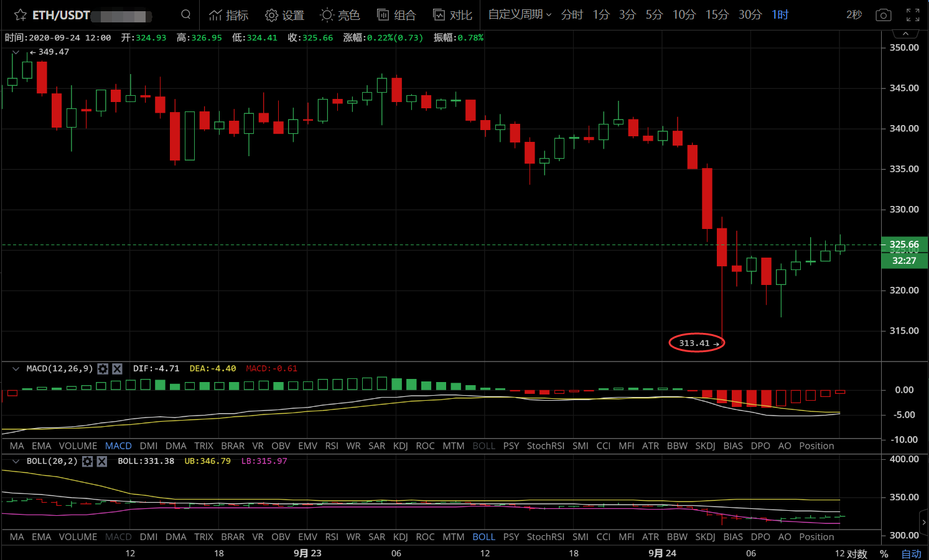Click the 9月 24 date on time axis
929x560 pixels.
click(x=662, y=553)
